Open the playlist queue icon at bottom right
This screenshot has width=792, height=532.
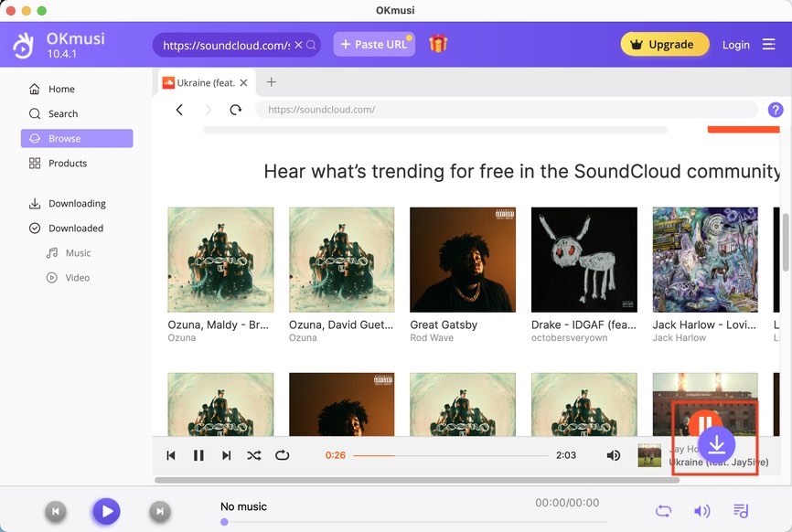coord(742,510)
